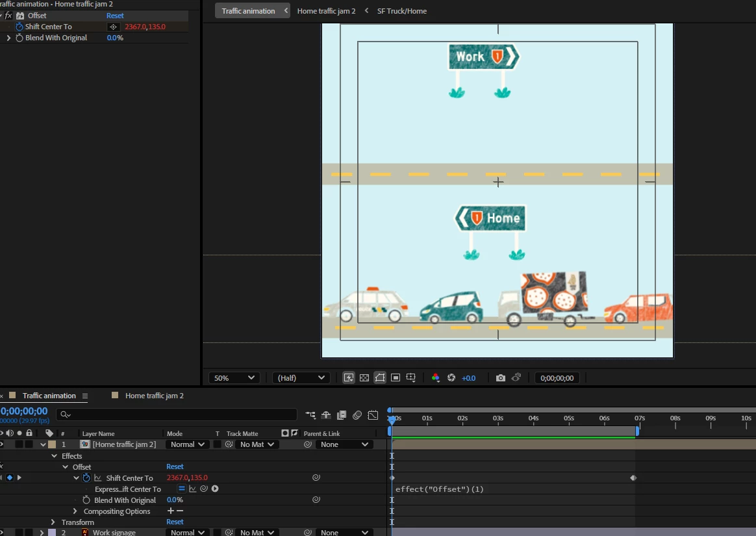The width and height of the screenshot is (756, 536).
Task: Click timeline stopwatch for Blend With Original
Action: (86, 500)
